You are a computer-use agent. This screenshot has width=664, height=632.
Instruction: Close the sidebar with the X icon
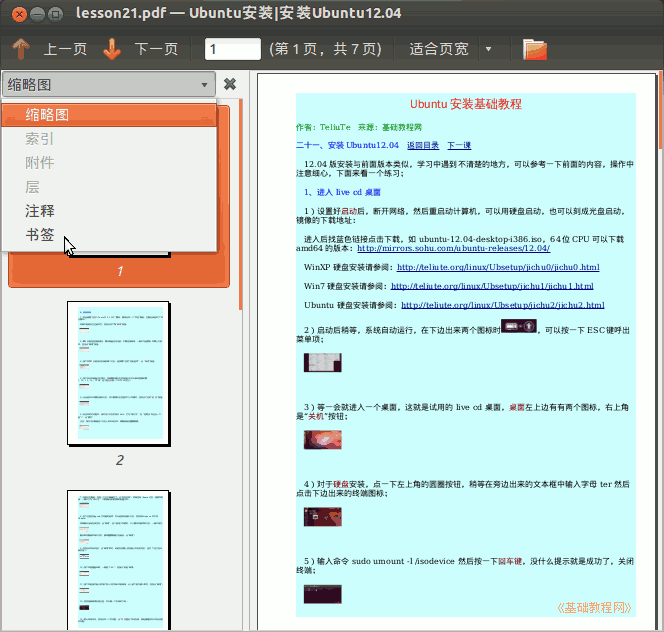[230, 84]
